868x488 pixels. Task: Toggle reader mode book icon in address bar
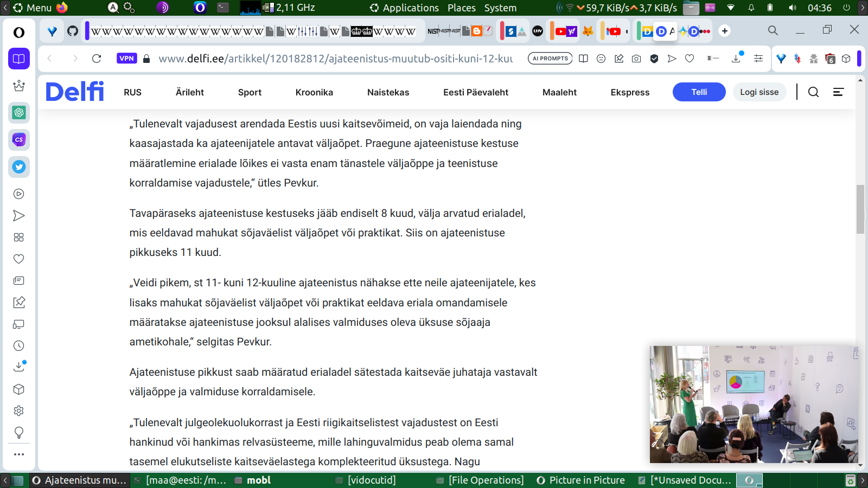point(583,59)
